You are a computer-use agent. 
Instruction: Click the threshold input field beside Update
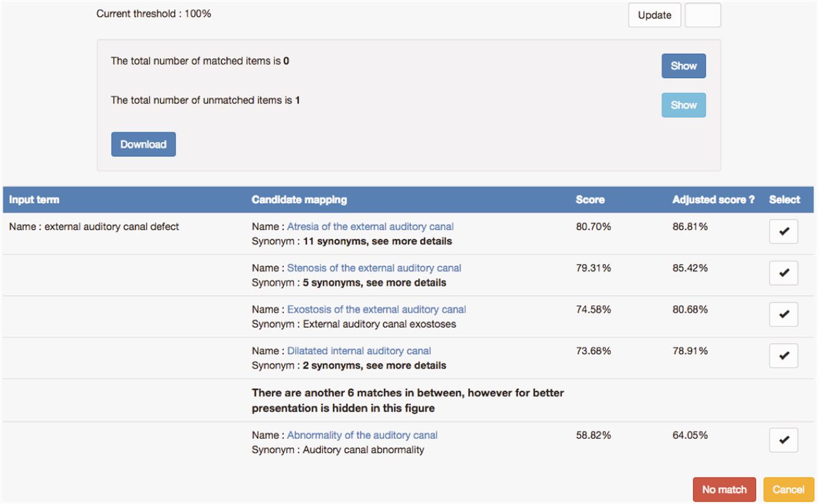click(x=702, y=15)
